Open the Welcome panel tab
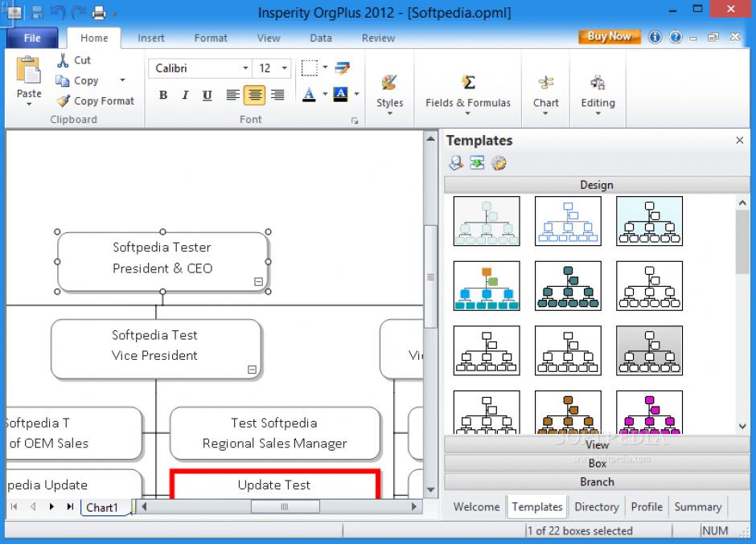Screen dimensions: 756x544 click(x=476, y=507)
